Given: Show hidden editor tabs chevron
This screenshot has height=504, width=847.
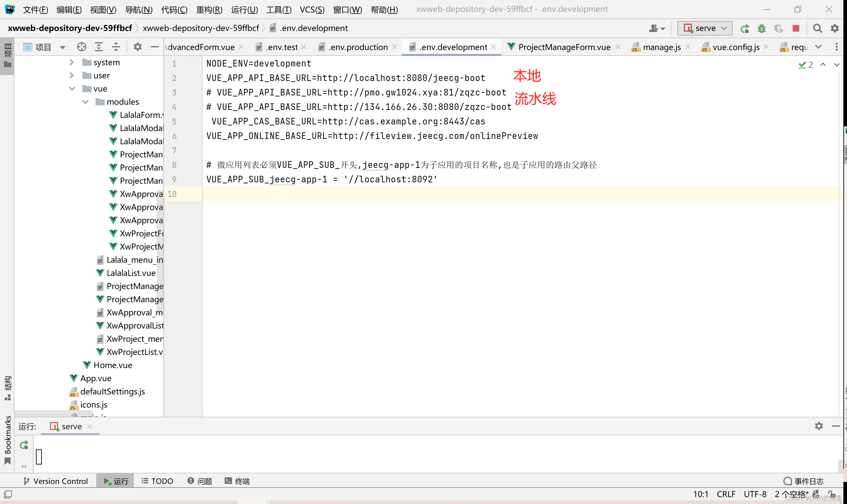Looking at the screenshot, I should coord(818,47).
